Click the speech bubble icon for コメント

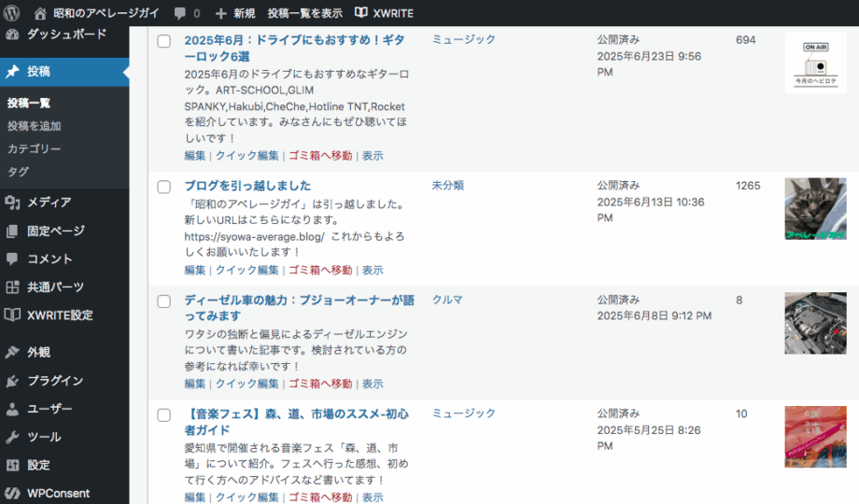pyautogui.click(x=12, y=259)
